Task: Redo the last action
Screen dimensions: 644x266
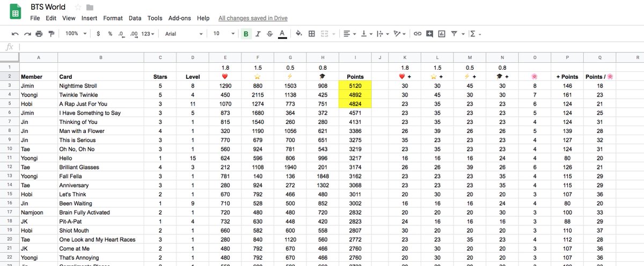Action: (27, 34)
